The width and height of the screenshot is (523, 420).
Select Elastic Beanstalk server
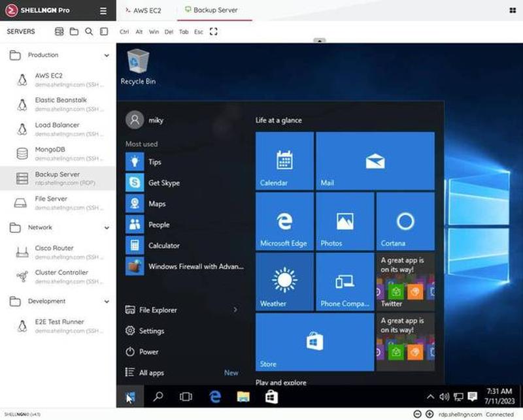tap(58, 105)
